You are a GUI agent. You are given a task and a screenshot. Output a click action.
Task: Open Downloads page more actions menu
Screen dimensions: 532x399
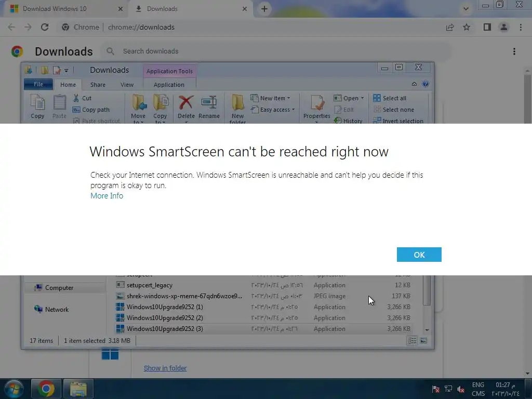tap(514, 51)
